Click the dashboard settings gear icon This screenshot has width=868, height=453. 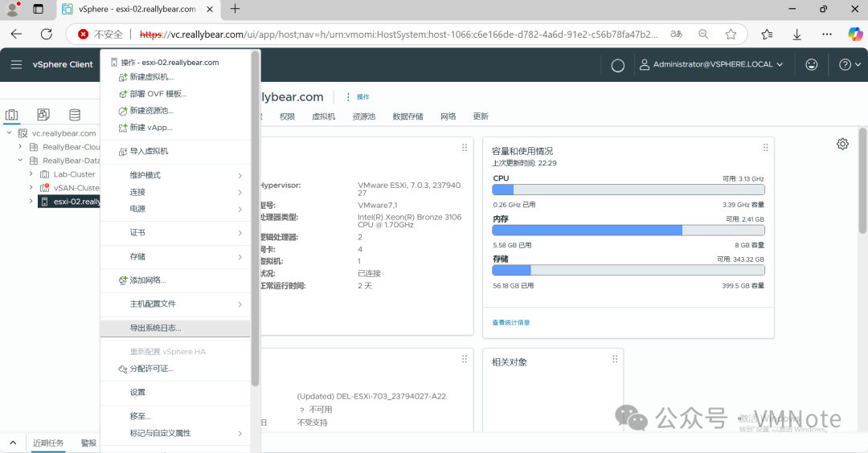842,144
